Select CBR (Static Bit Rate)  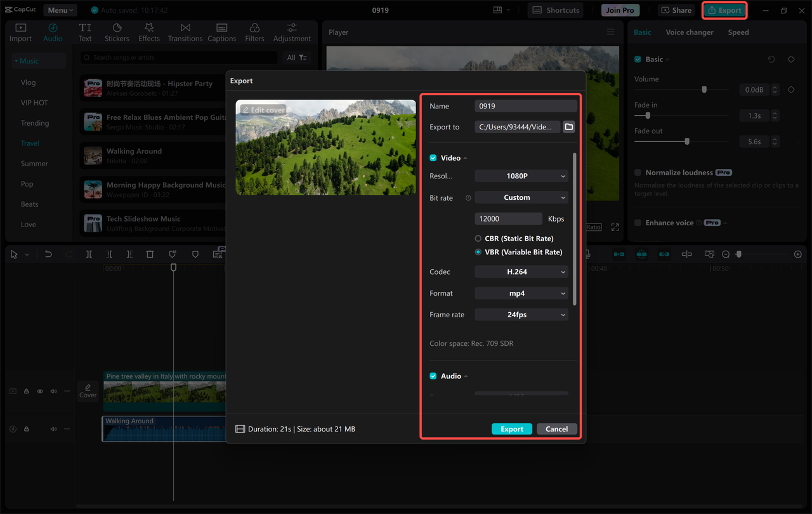[x=478, y=239]
